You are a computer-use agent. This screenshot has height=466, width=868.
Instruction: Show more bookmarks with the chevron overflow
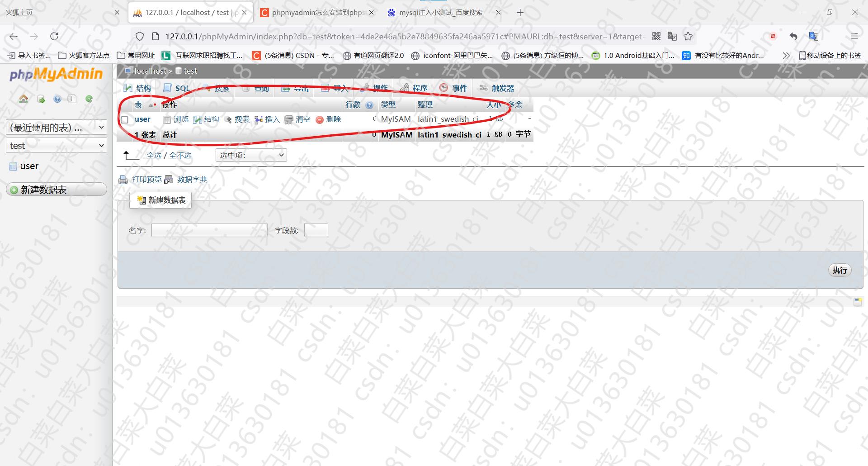786,55
